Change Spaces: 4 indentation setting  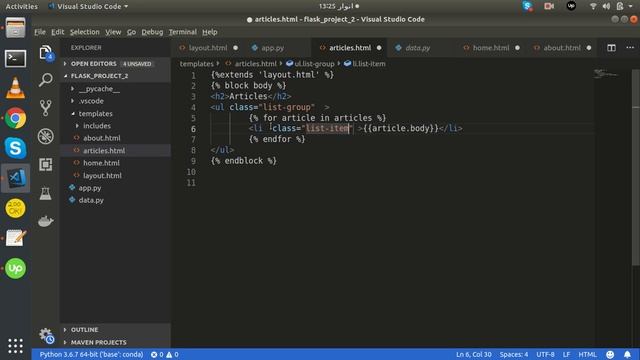click(513, 354)
